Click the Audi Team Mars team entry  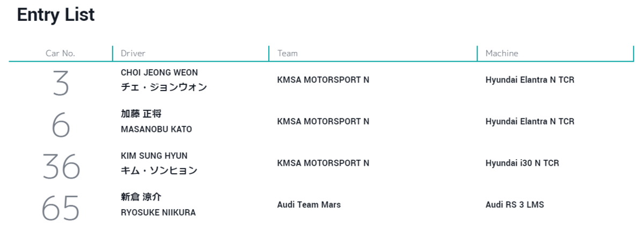click(309, 205)
